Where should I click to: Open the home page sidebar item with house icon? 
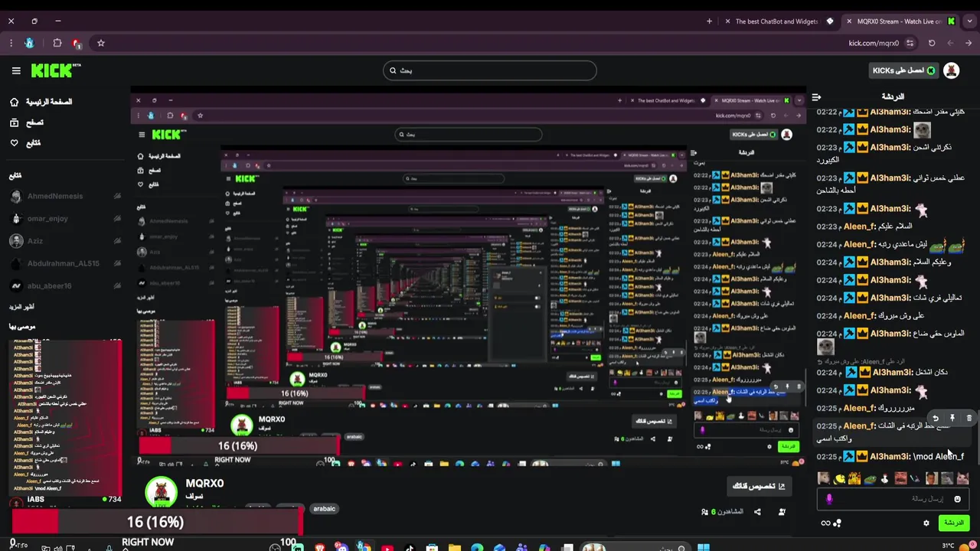click(x=41, y=102)
